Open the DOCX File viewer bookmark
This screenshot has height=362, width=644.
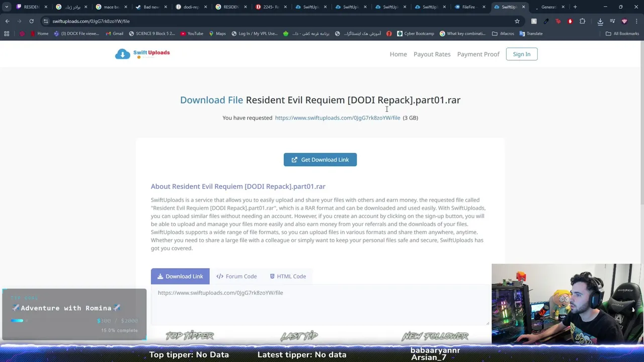(x=76, y=34)
